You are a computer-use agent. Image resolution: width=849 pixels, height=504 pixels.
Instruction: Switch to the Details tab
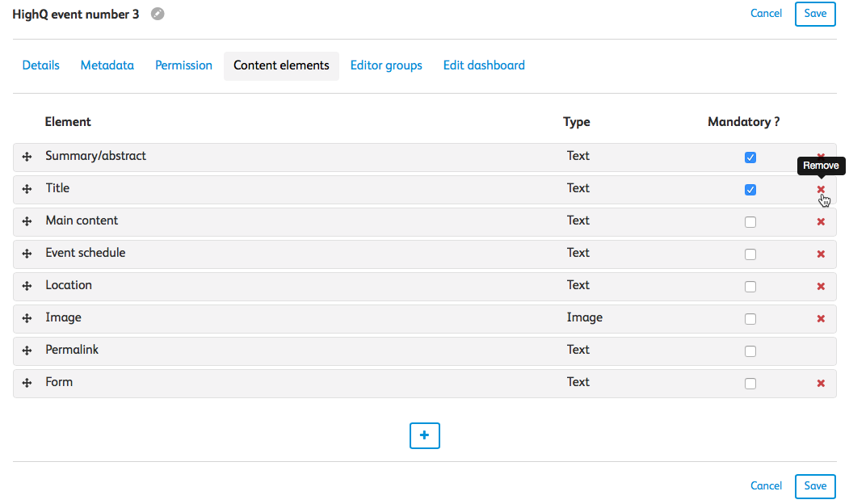pos(40,65)
